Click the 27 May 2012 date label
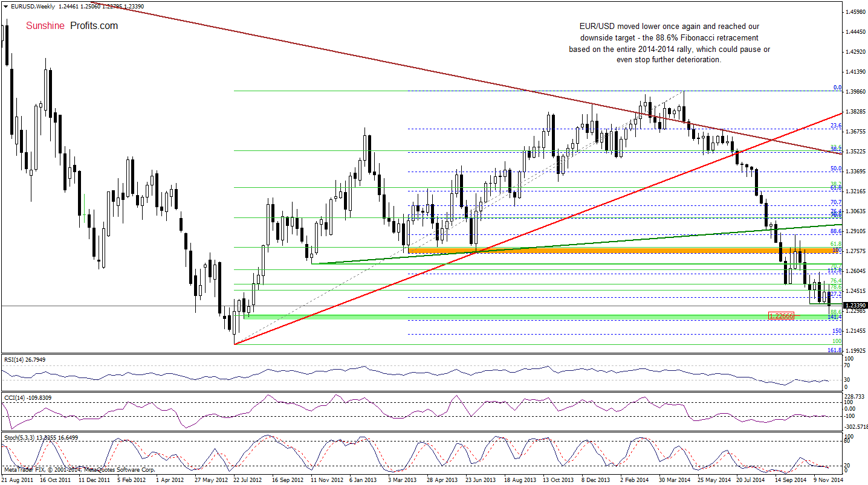The width and height of the screenshot is (868, 485). [x=212, y=480]
